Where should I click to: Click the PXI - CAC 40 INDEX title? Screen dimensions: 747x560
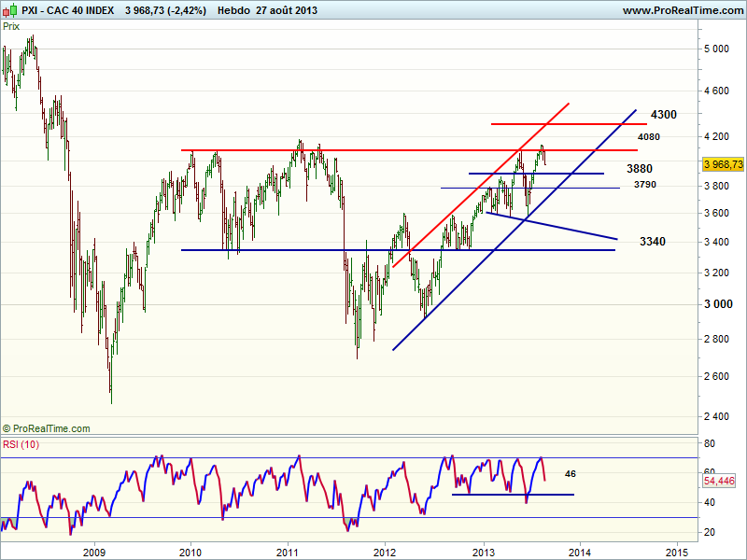[67, 10]
